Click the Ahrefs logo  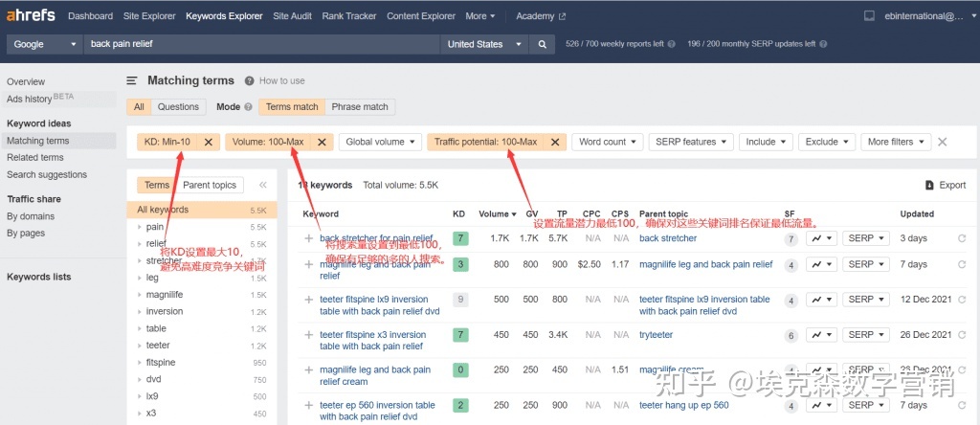point(31,15)
